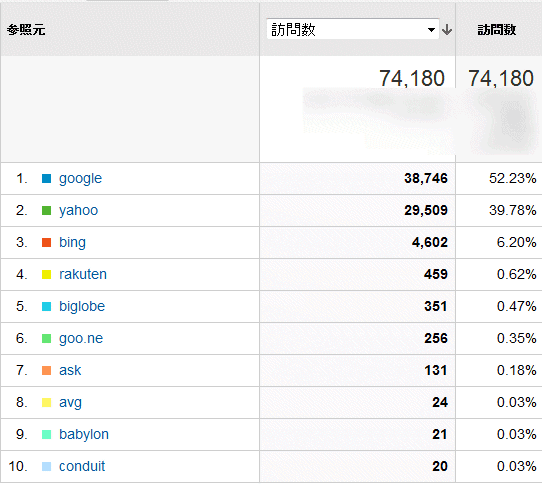Viewport: 542px width, 484px height.
Task: Click the red-orange swatch next to bing
Action: click(46, 242)
